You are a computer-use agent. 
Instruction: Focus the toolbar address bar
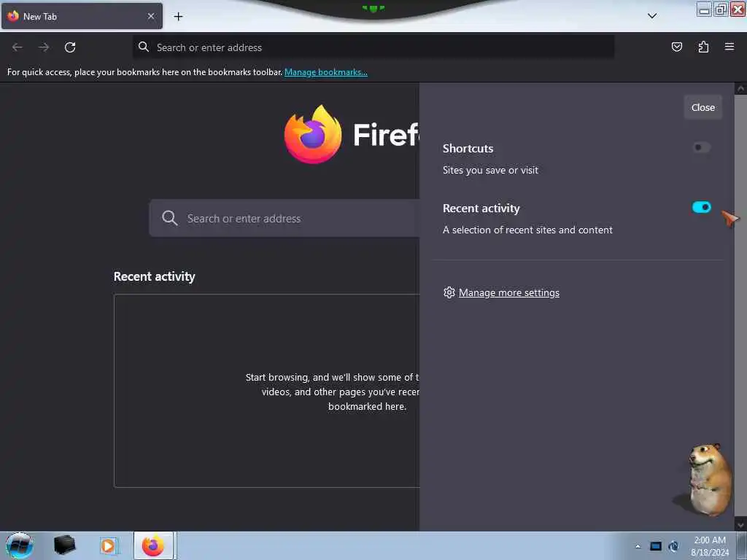[x=373, y=47]
